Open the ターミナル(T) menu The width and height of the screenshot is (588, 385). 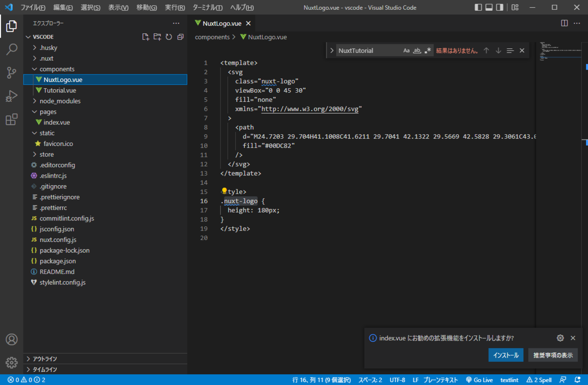(x=207, y=7)
